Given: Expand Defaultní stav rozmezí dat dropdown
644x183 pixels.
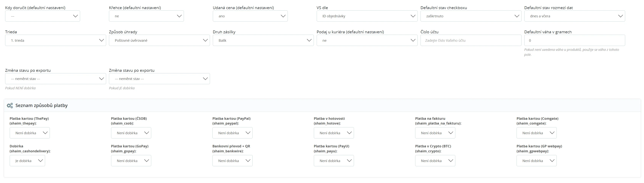Looking at the screenshot, I should point(574,16).
